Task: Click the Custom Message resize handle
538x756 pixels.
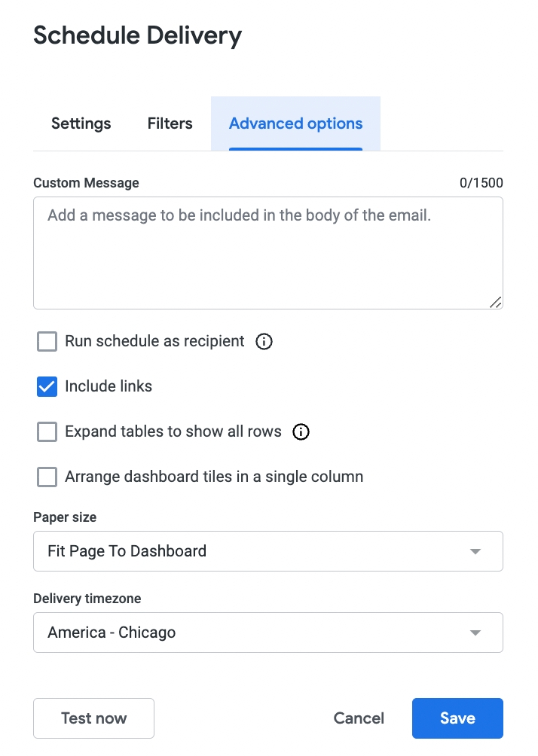Action: point(495,302)
